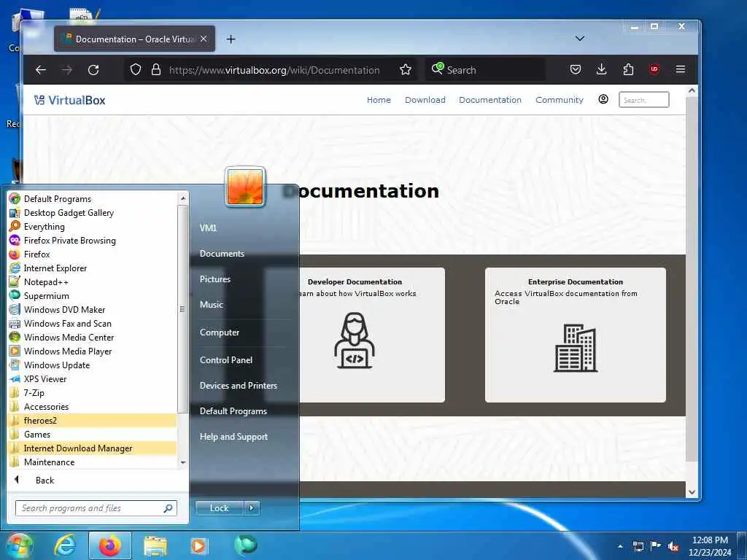This screenshot has height=560, width=747.
Task: Close the Documentation – Oracle VirtualBox tab
Action: point(204,39)
